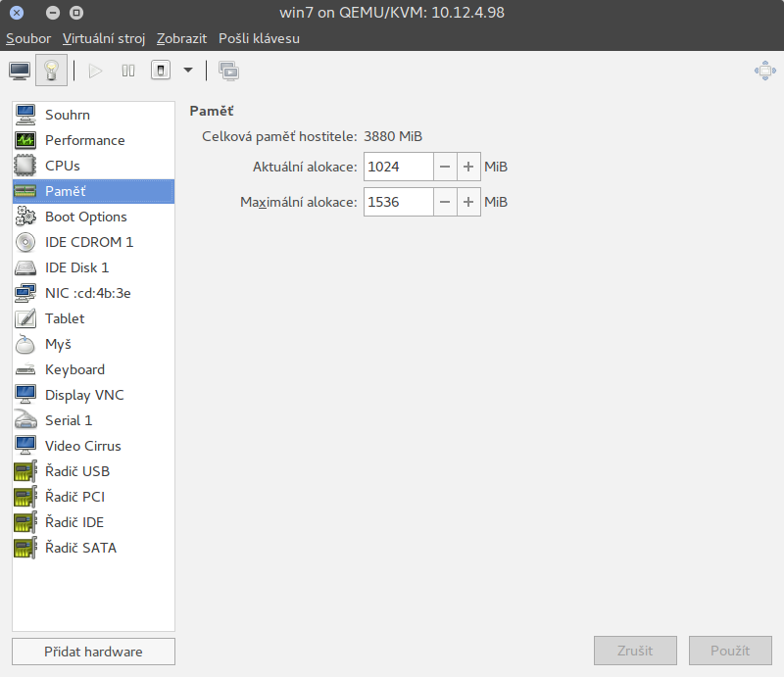Decrease Maximální alokace with minus button

point(445,203)
